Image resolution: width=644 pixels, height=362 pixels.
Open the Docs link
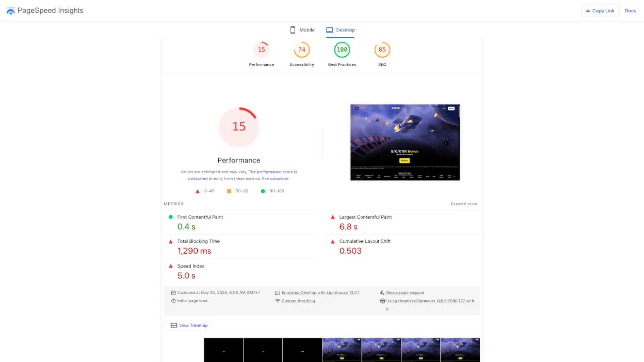click(630, 11)
